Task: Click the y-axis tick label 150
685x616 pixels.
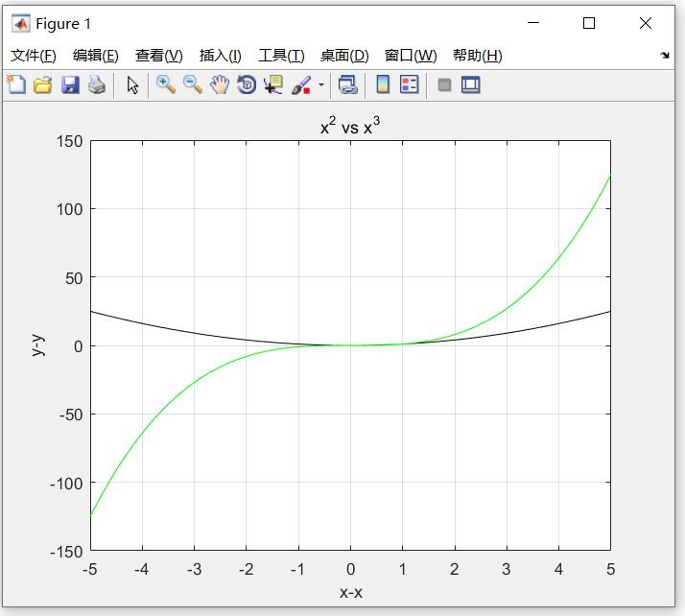Action: [69, 141]
